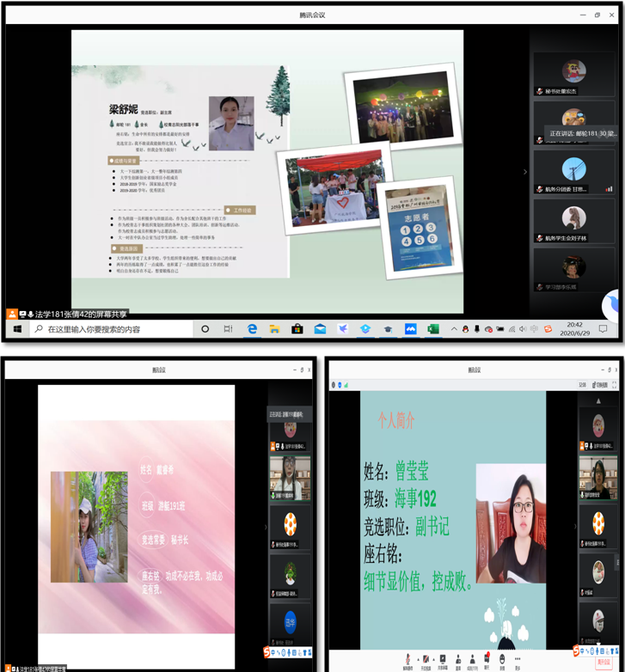625x672 pixels.
Task: Expand camera options arrow beside video icon
Action: pyautogui.click(x=434, y=657)
